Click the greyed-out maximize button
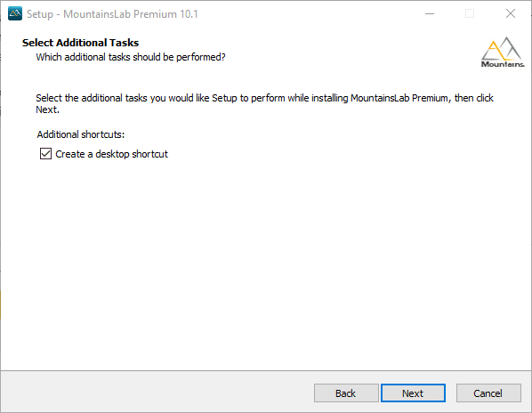The height and width of the screenshot is (413, 532). [x=470, y=14]
